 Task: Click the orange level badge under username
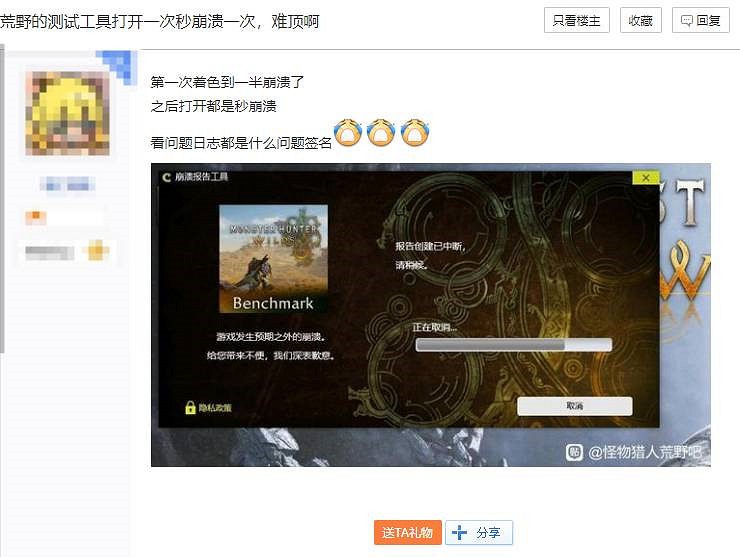click(36, 217)
